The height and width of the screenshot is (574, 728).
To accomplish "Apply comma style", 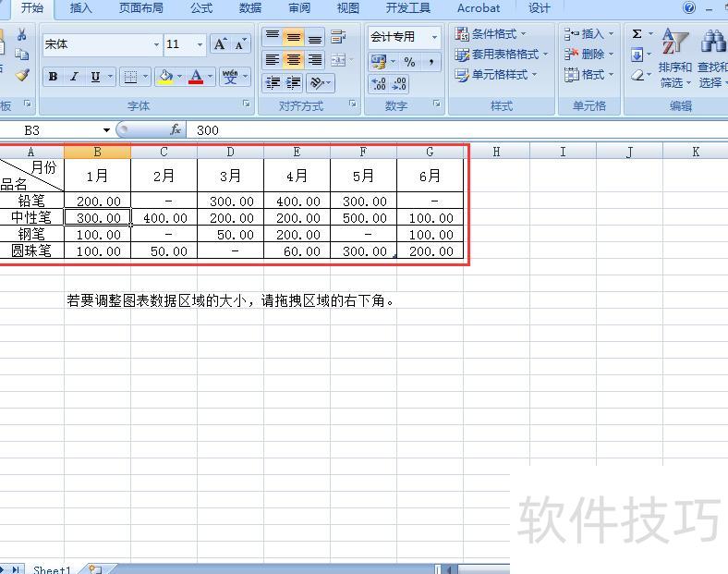I will tap(431, 61).
